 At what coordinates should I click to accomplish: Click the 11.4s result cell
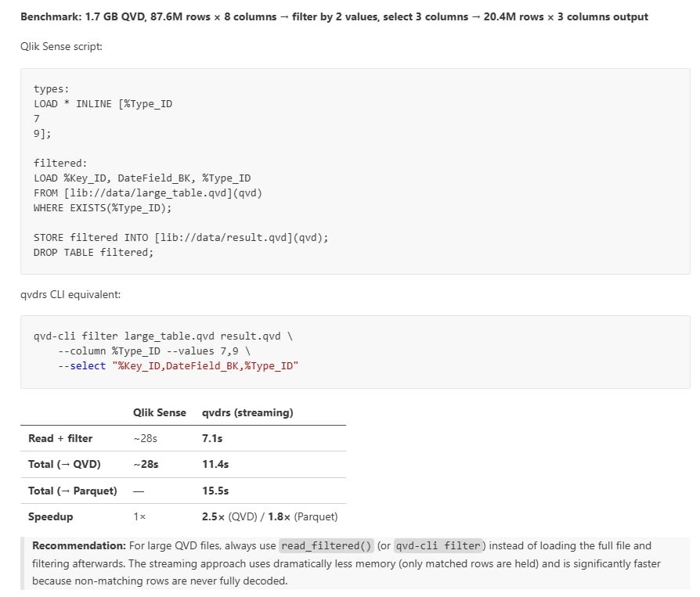click(215, 464)
